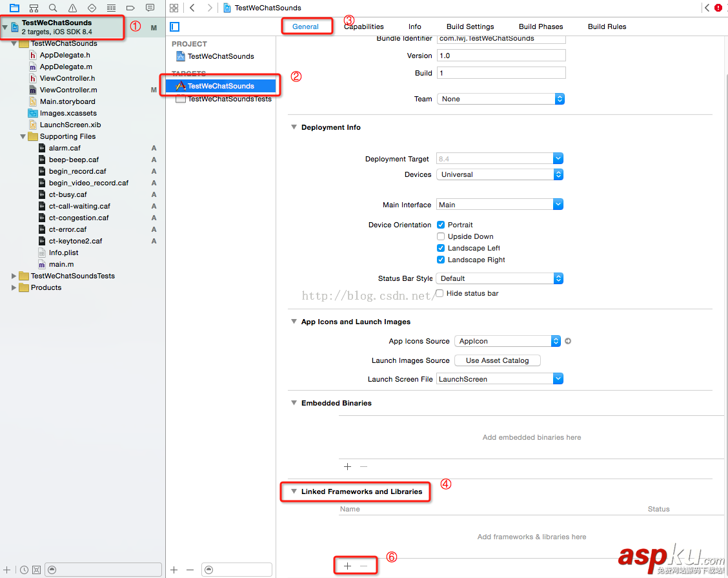Viewport: 728px width, 578px height.
Task: Open the Status Bar Style dropdown
Action: coord(500,278)
